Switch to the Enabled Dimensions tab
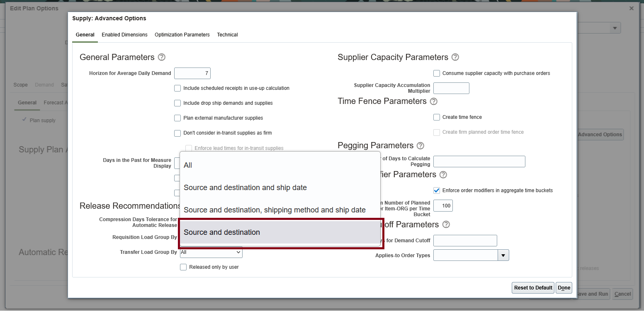Viewport: 644px width, 311px height. [124, 35]
